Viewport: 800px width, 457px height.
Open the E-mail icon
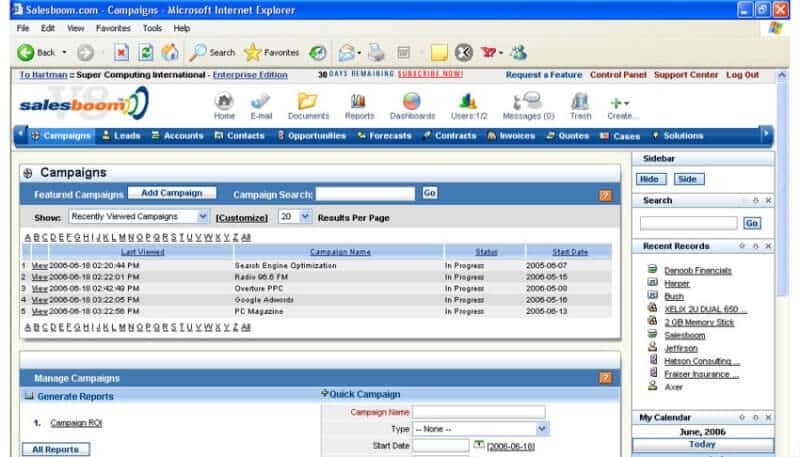click(261, 106)
